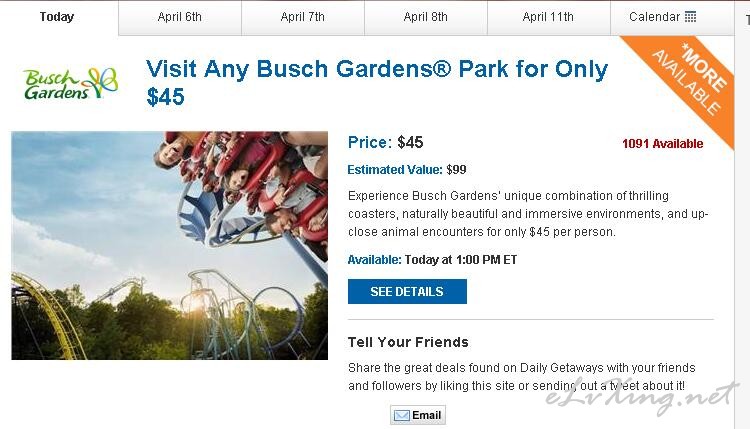Viewport: 750px width, 429px height.
Task: Click the SEE DETAILS button
Action: [407, 291]
